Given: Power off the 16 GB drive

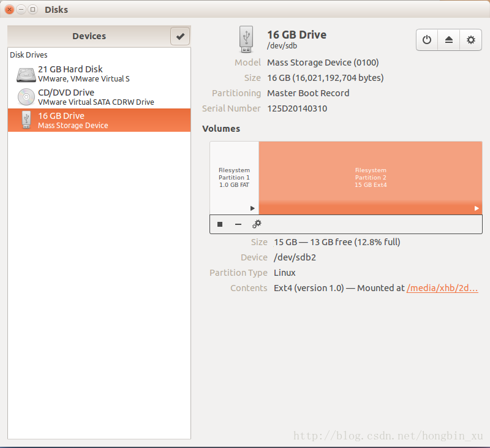Looking at the screenshot, I should click(x=427, y=40).
